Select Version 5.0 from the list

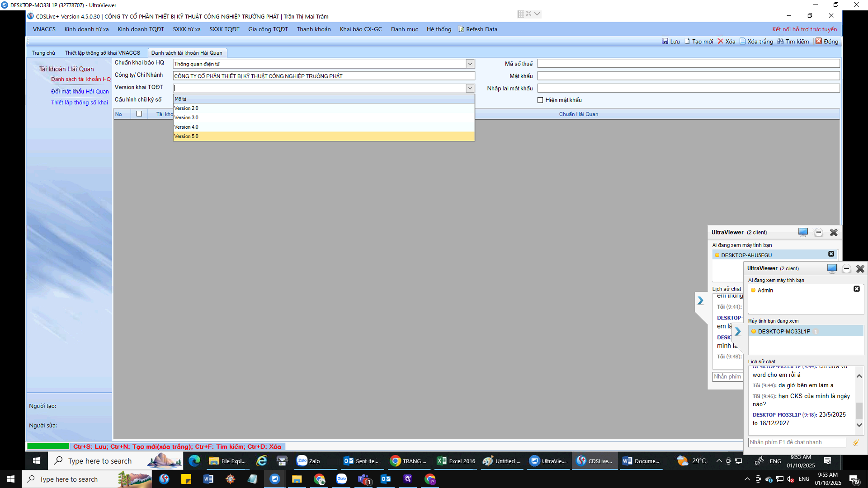187,136
